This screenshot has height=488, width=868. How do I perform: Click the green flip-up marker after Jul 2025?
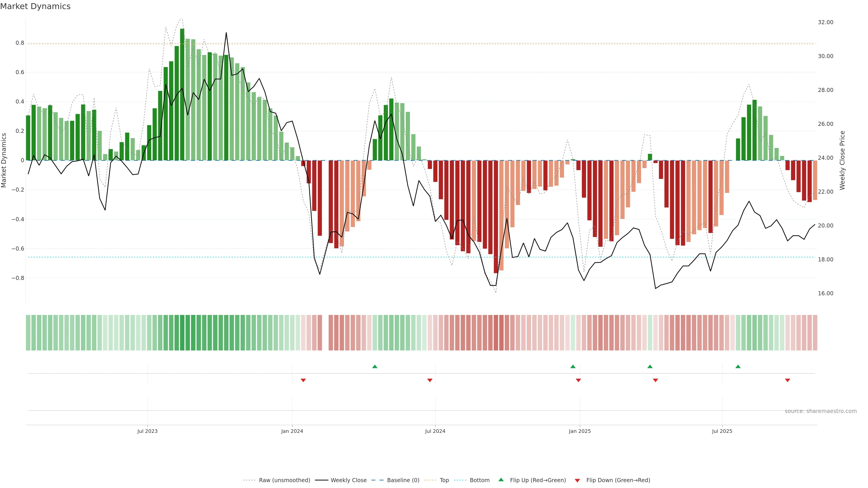tap(738, 366)
